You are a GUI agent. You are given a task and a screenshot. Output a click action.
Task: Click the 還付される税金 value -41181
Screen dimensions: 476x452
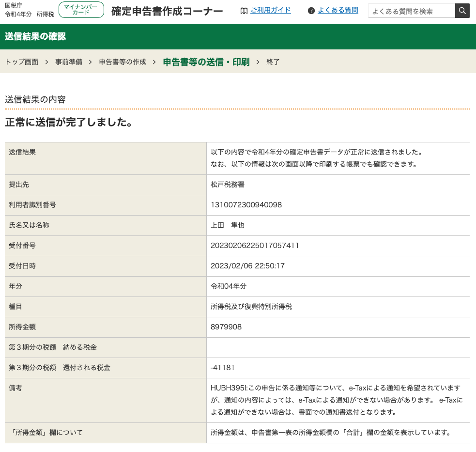tap(223, 368)
